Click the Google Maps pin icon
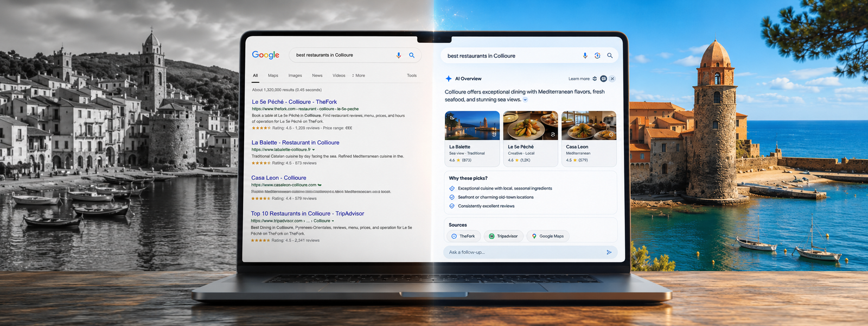This screenshot has height=326, width=868. point(534,236)
